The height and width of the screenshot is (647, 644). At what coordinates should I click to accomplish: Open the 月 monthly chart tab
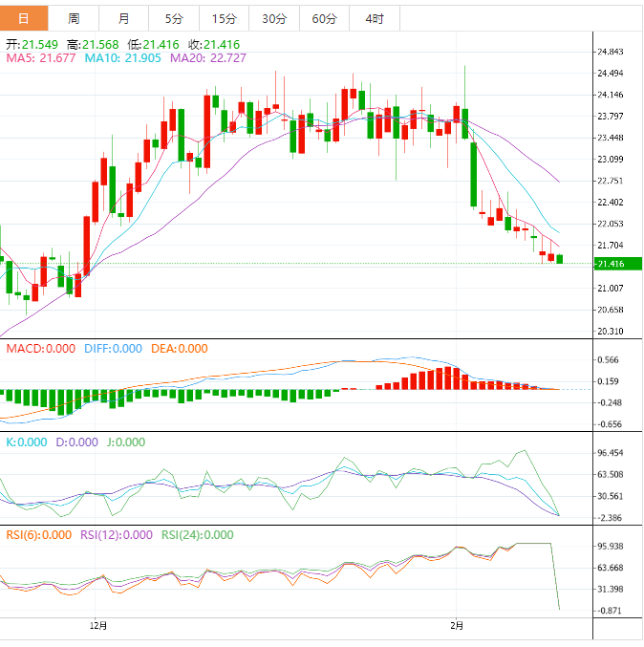(124, 18)
